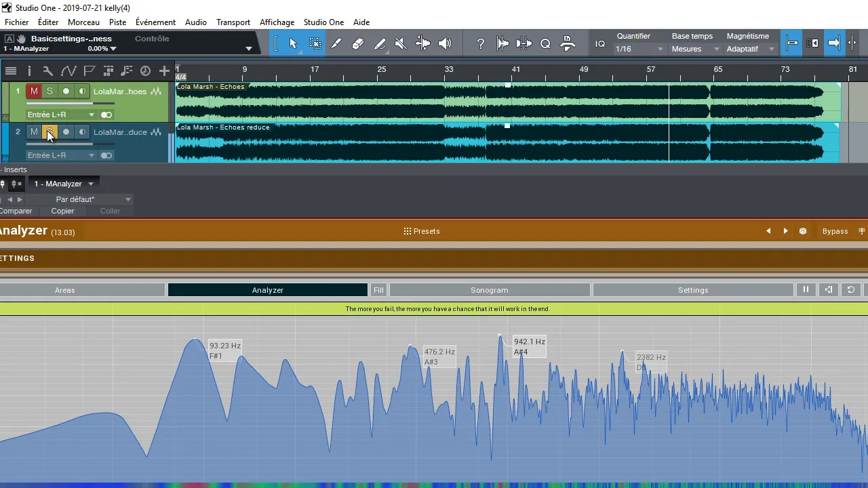Viewport: 868px width, 488px height.
Task: Open the Affichage menu
Action: [277, 22]
